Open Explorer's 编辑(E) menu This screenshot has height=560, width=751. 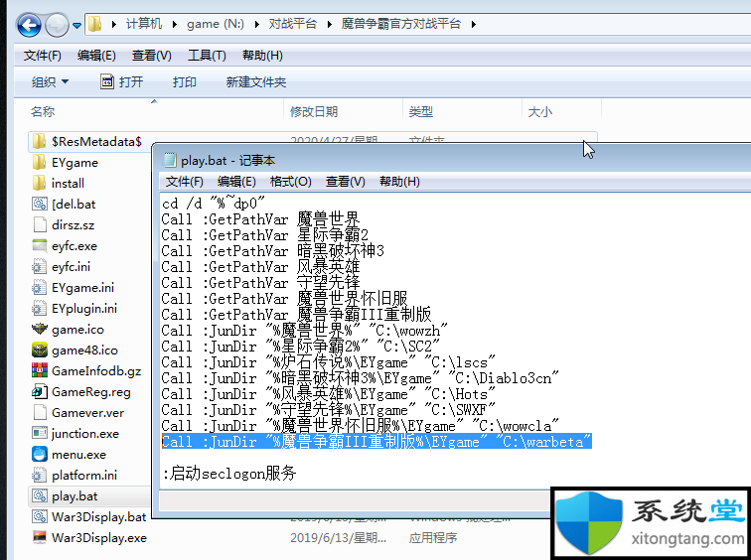(x=96, y=56)
